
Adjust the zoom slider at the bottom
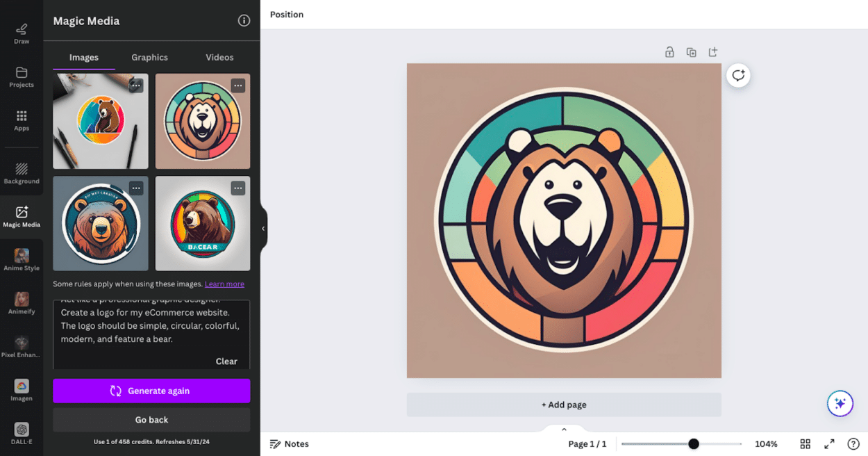693,443
